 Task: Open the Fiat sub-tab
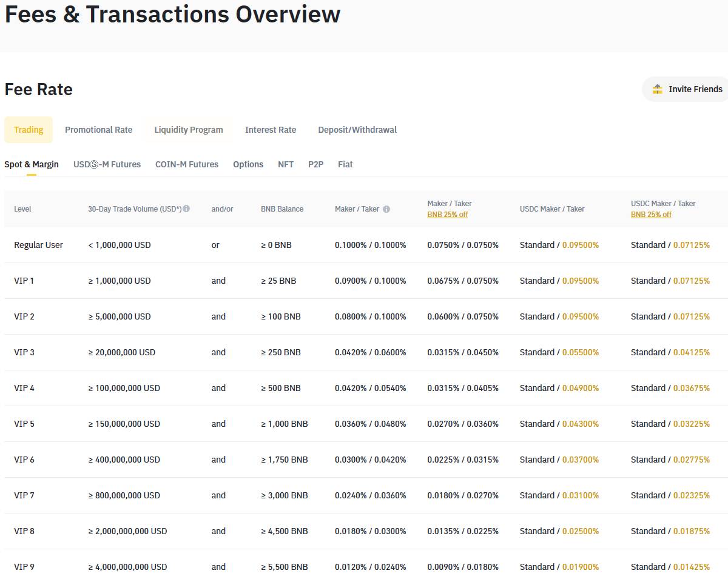345,164
